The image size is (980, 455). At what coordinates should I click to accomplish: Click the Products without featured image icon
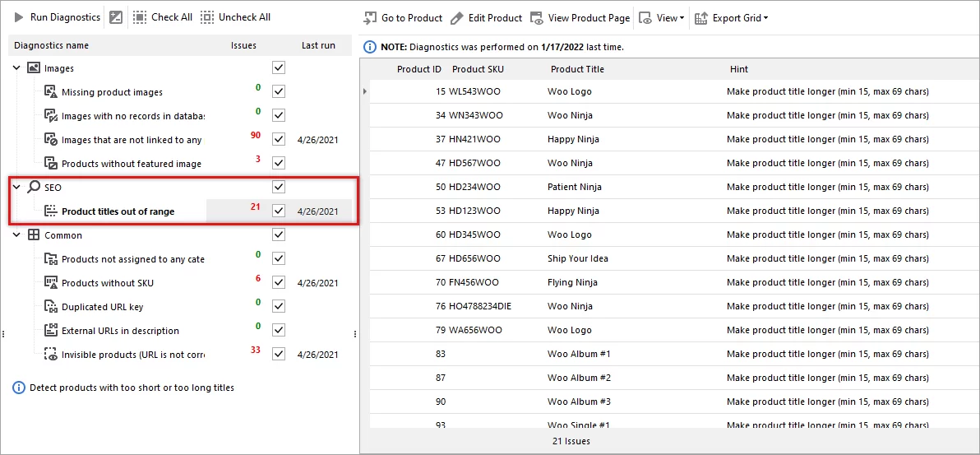point(50,164)
